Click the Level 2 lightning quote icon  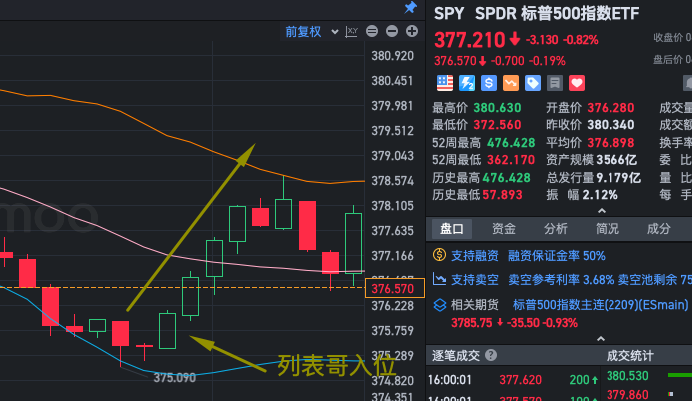coord(467,83)
